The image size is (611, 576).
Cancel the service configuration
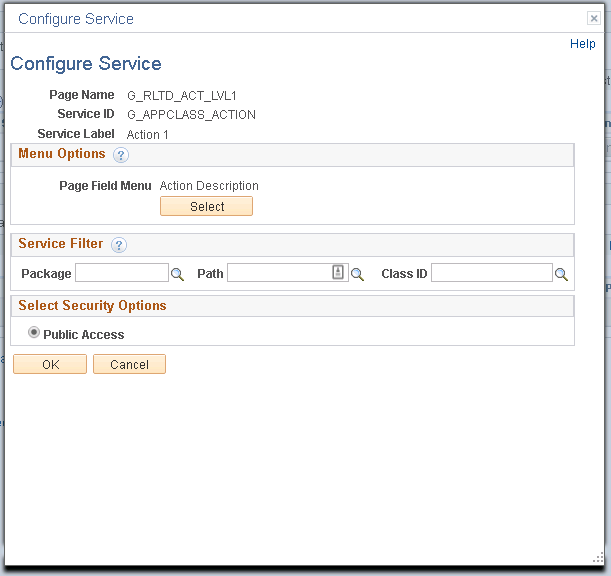click(x=129, y=365)
